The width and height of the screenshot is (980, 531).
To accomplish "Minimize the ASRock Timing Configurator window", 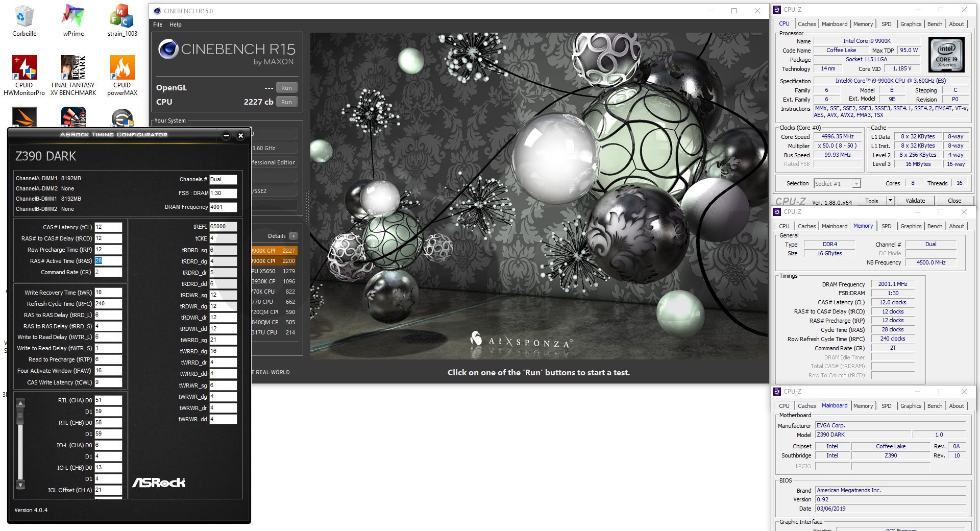I will pyautogui.click(x=226, y=136).
